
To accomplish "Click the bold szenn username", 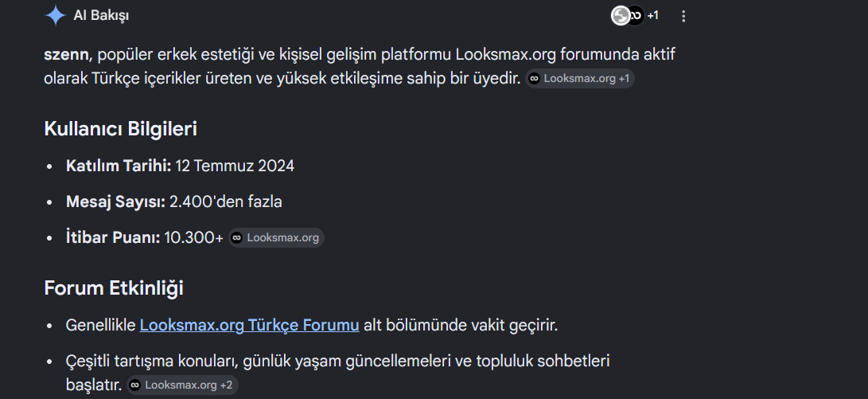I will pos(66,55).
